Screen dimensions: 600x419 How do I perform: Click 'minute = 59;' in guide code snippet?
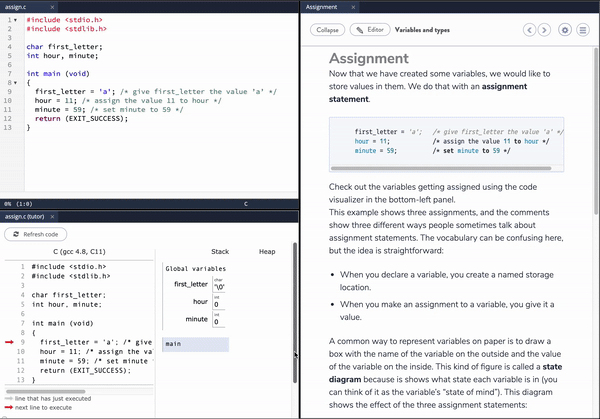(375, 151)
